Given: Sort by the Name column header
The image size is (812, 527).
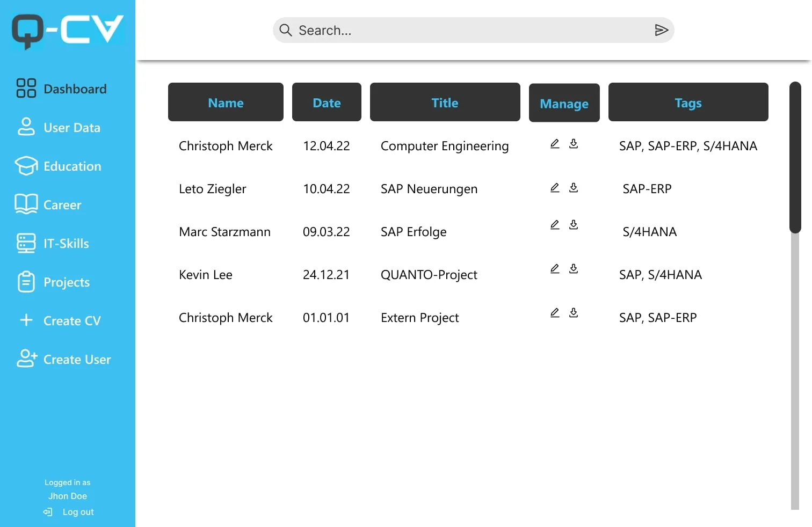Looking at the screenshot, I should 226,103.
